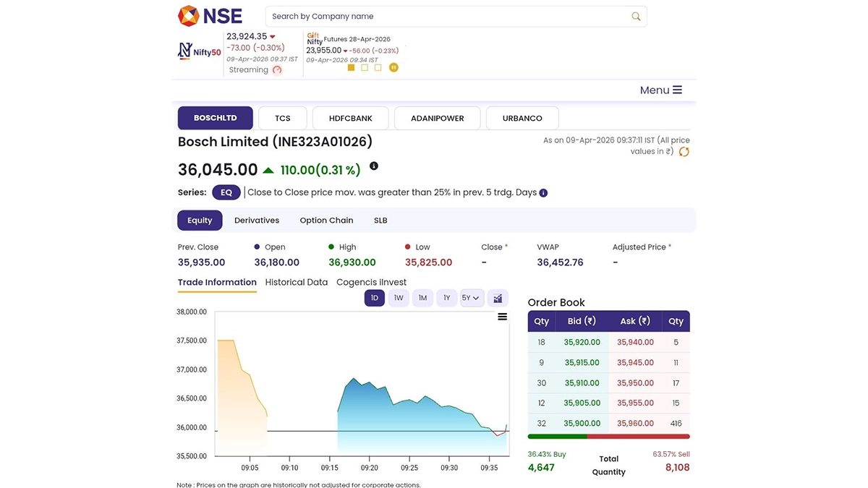Click the info icon beside price change

click(374, 166)
